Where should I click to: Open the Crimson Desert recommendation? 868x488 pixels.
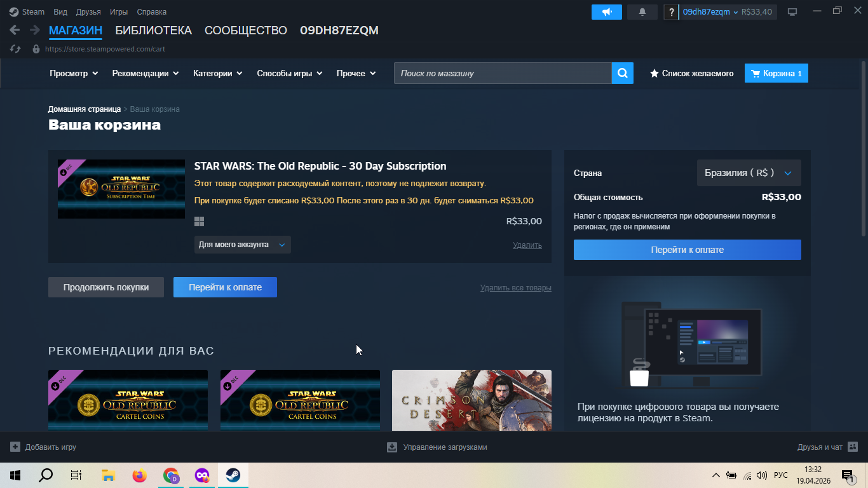[471, 400]
